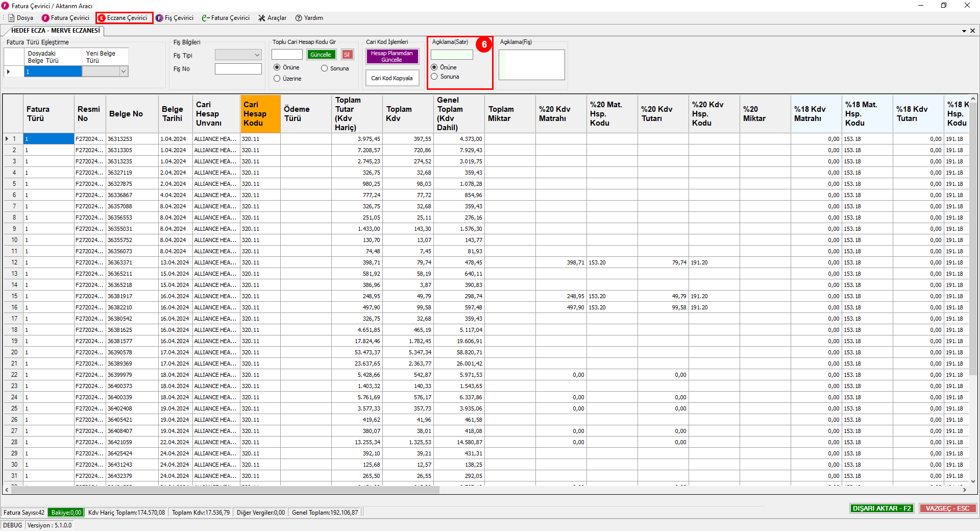Click Kdv Hariç Toplam:174.570,08 status text

point(127,513)
